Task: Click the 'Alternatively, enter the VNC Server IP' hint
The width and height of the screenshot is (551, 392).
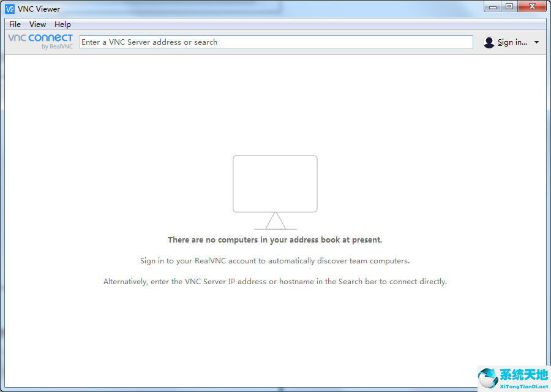Action: [275, 282]
